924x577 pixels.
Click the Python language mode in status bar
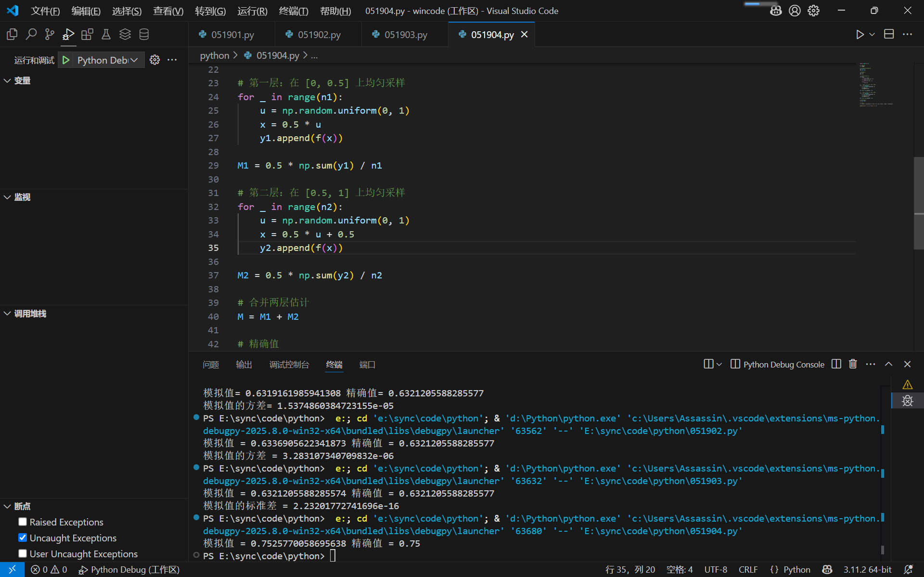coord(796,569)
